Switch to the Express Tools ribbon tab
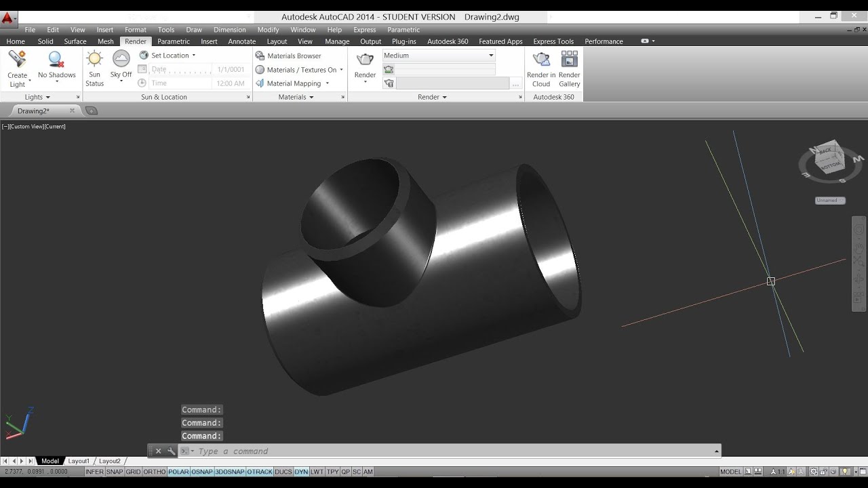Viewport: 868px width, 488px height. (x=553, y=41)
